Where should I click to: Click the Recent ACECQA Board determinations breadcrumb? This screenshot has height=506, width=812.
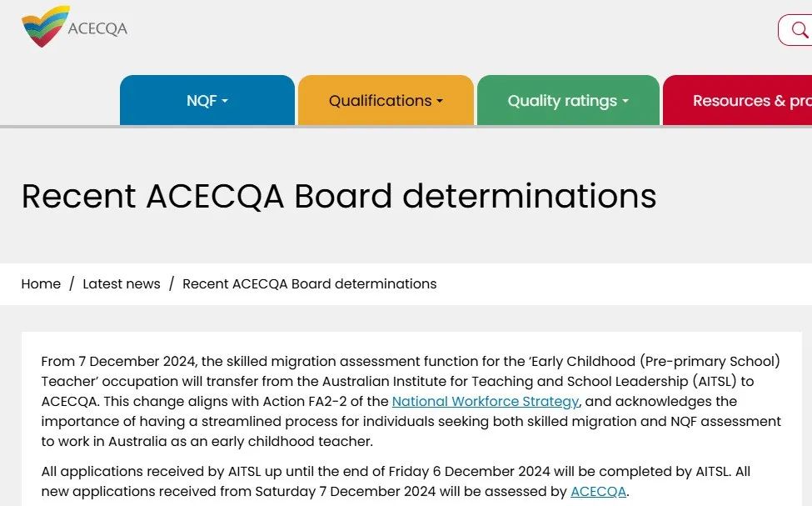pos(310,284)
